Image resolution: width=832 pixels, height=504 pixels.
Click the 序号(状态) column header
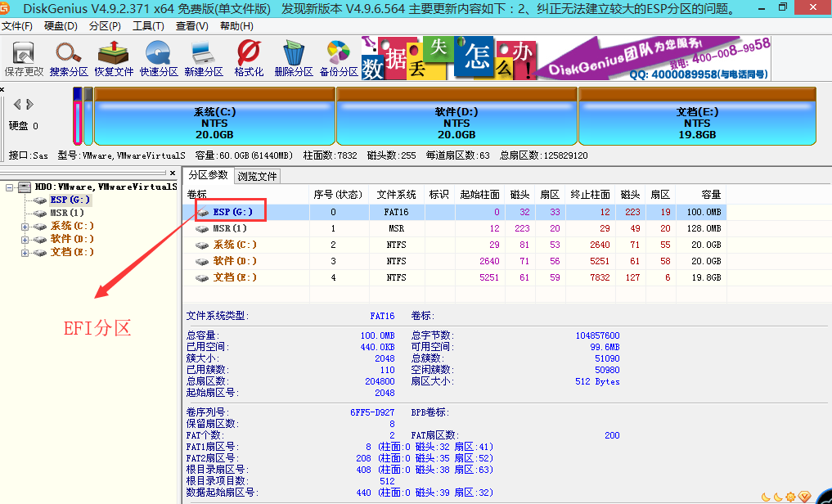pyautogui.click(x=339, y=195)
